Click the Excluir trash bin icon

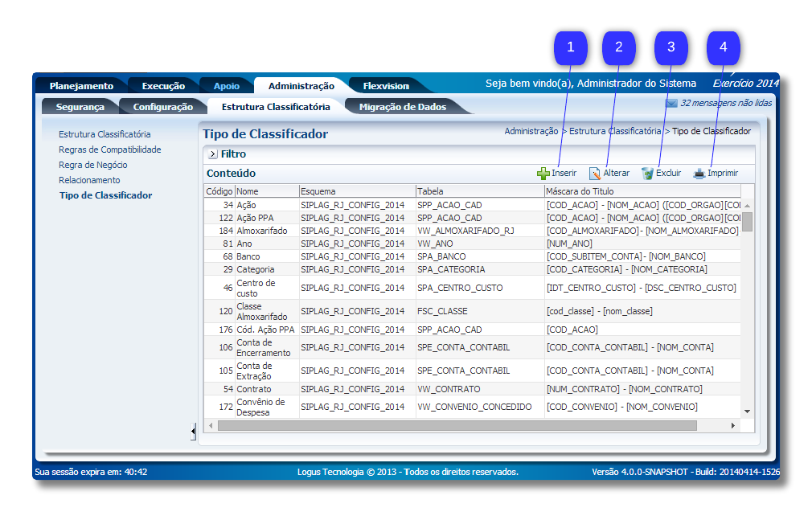647,173
